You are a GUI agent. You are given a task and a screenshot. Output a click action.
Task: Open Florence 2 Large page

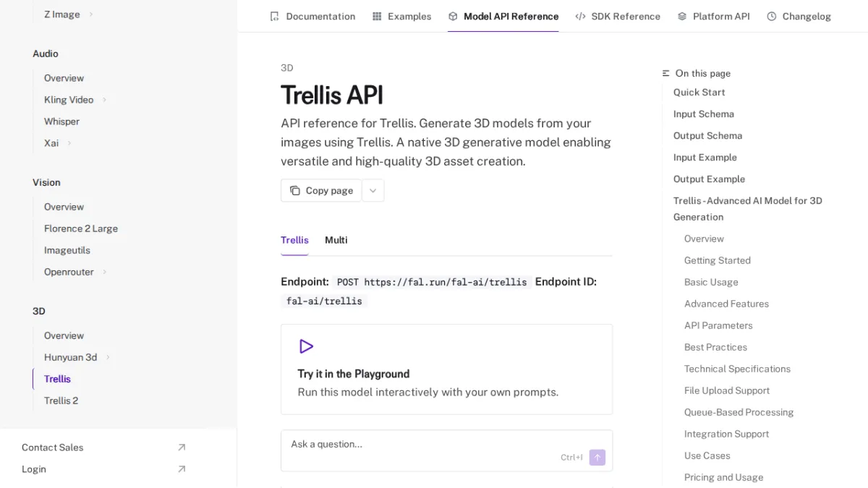(81, 228)
